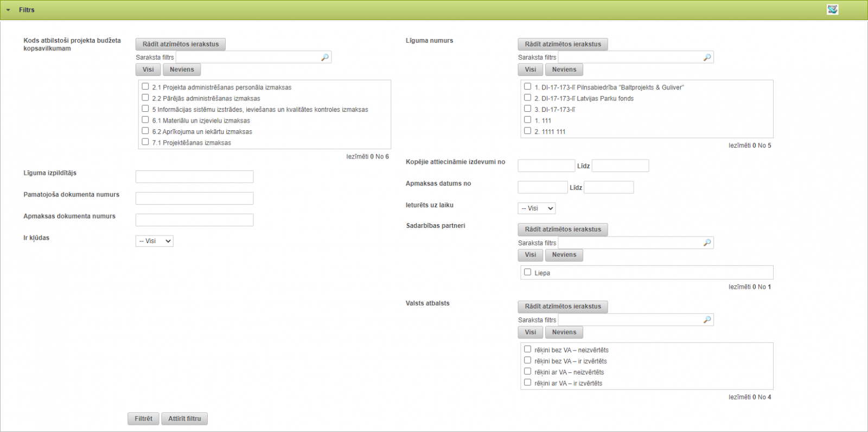Viewport: 868px width, 432px height.
Task: Check 2.1 Projekta administrēšanas personāla izmaksas
Action: pyautogui.click(x=145, y=86)
